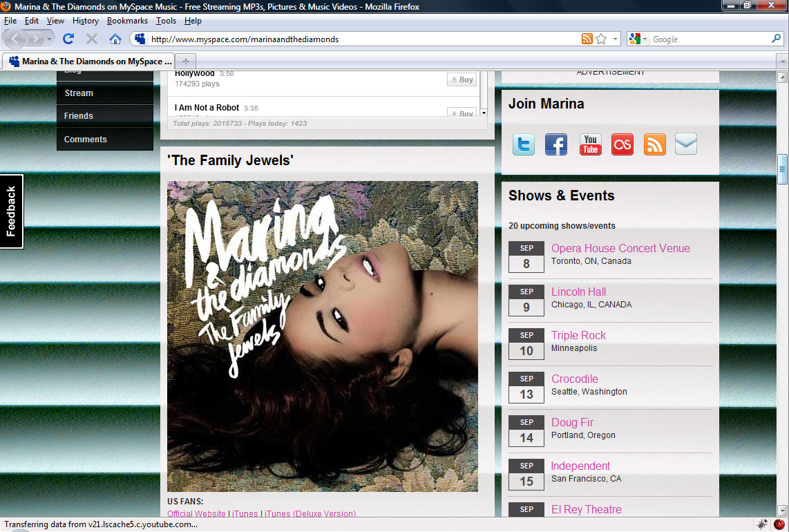
Task: Open the list all tabs dropdown
Action: (782, 61)
